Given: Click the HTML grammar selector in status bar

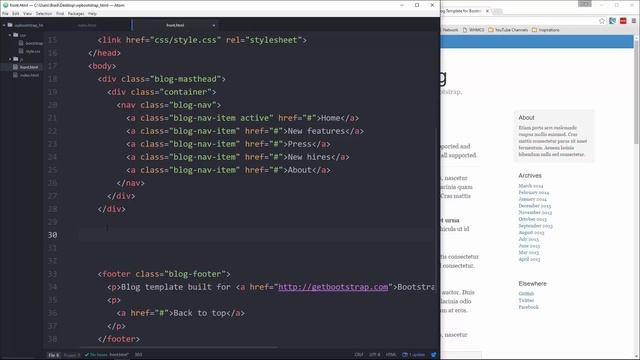Looking at the screenshot, I should pyautogui.click(x=391, y=355).
